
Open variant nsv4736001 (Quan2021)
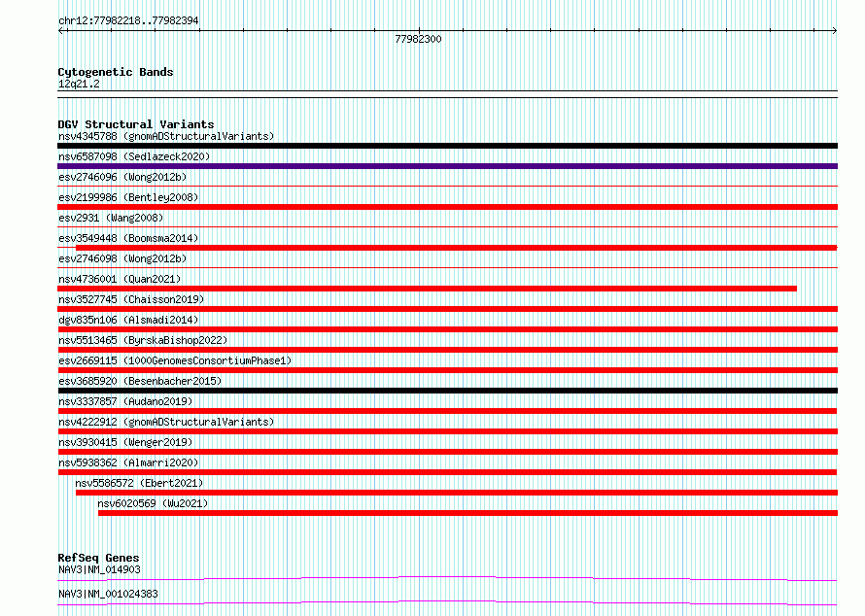coord(120,279)
